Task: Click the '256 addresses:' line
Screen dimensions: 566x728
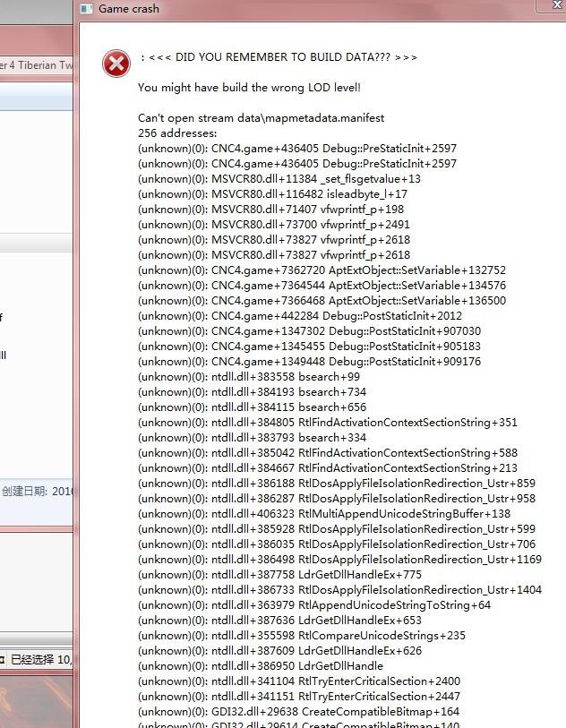Action: [x=177, y=133]
